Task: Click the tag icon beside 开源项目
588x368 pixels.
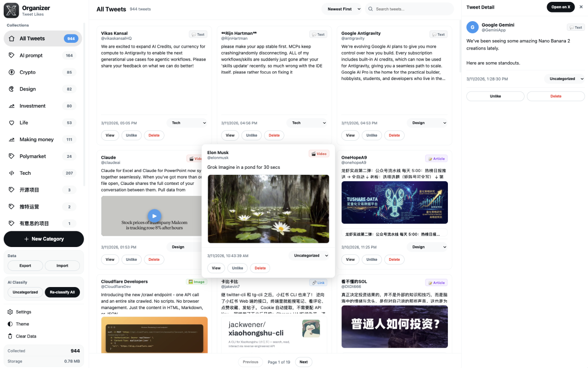Action: click(x=11, y=190)
